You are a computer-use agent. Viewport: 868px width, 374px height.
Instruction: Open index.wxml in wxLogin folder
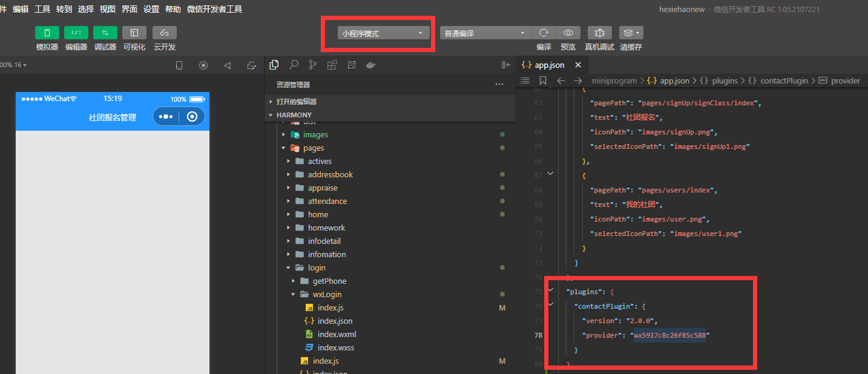(x=390, y=334)
